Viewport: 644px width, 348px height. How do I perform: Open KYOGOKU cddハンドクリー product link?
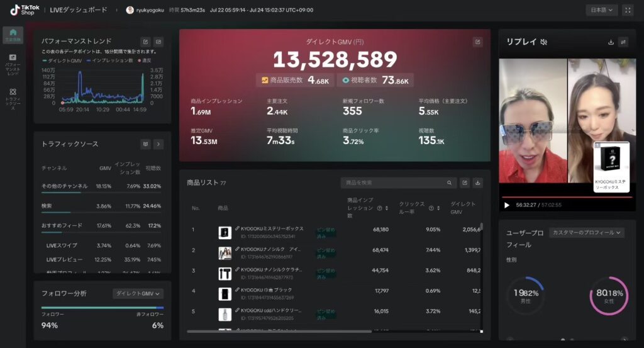pyautogui.click(x=271, y=310)
